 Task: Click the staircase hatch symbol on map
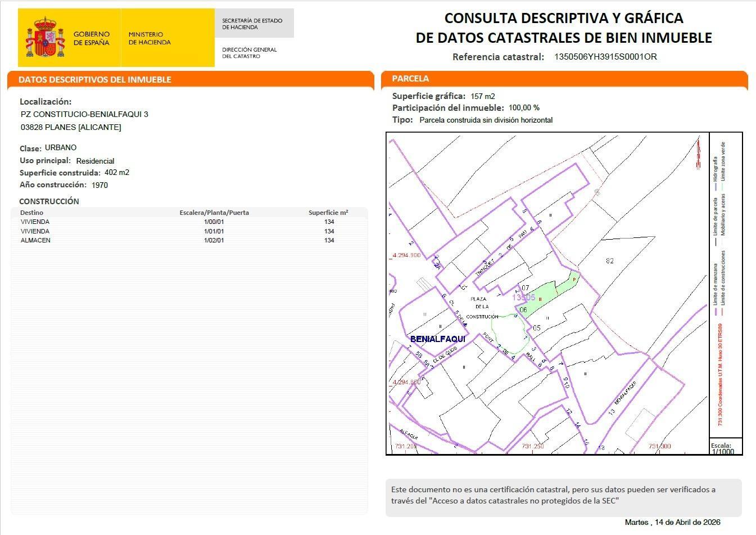[424, 285]
